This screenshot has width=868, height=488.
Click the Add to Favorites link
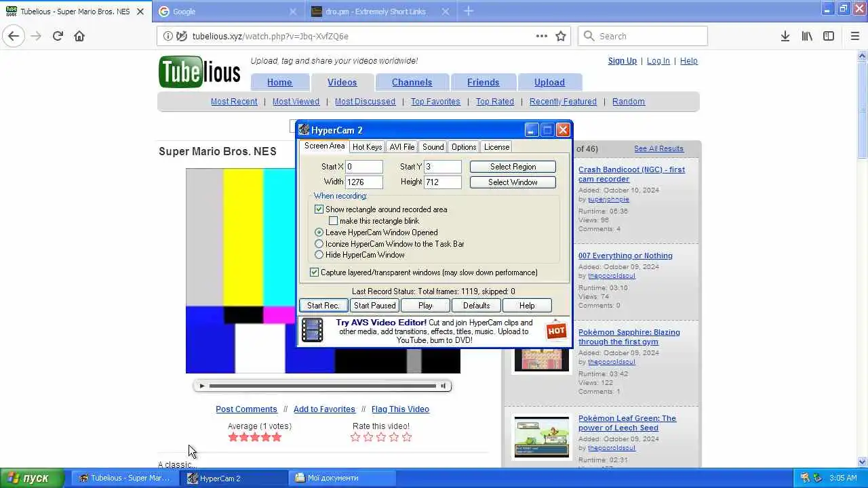click(x=324, y=409)
